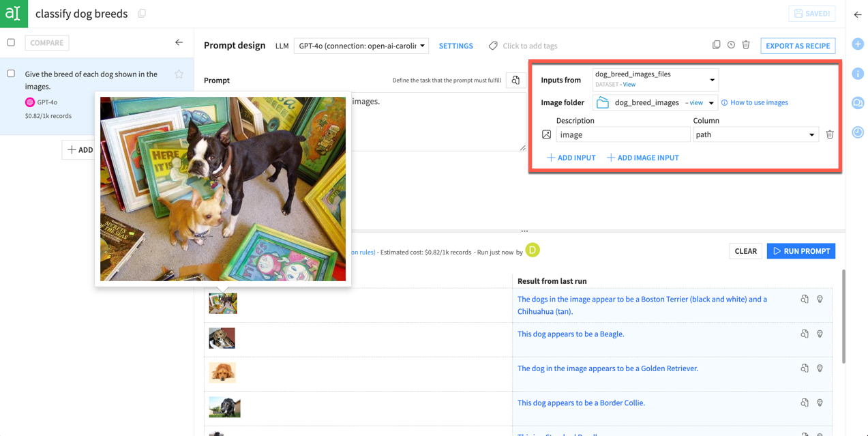Click the image-type icon beside Description field
This screenshot has width=868, height=436.
pos(546,135)
